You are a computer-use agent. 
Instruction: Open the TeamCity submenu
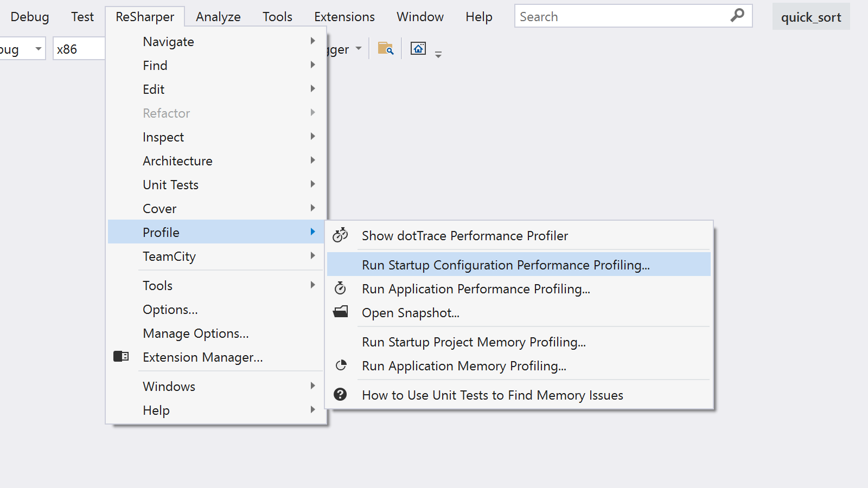coord(217,256)
